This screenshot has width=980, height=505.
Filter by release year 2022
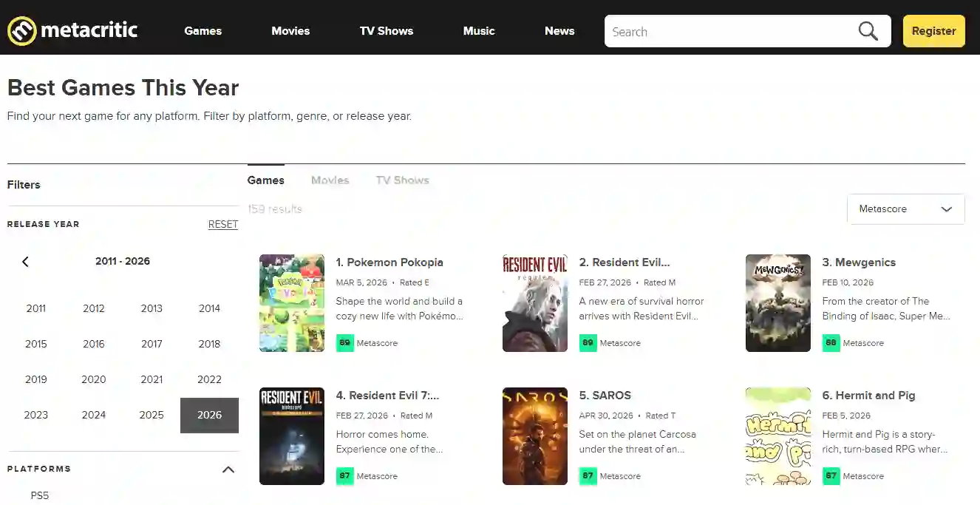point(209,379)
